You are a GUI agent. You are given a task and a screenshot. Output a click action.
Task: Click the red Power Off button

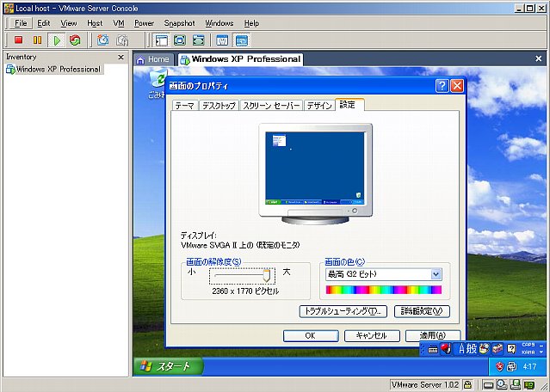click(19, 40)
